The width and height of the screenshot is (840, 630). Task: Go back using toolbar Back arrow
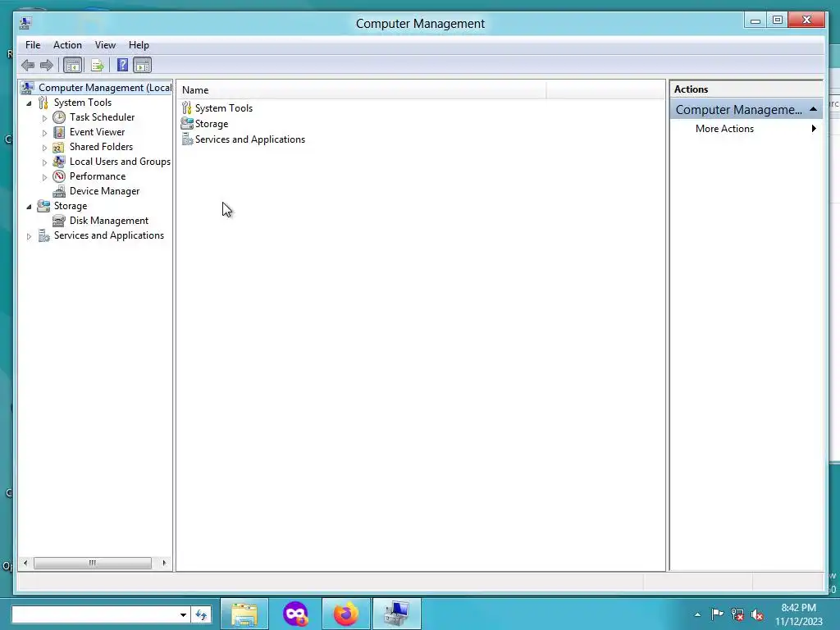click(28, 66)
